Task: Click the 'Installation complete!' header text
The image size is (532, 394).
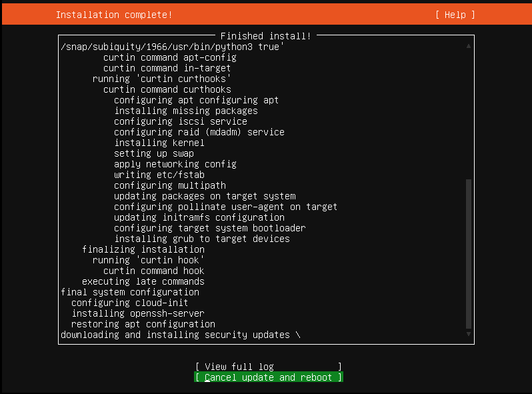Action: point(114,15)
